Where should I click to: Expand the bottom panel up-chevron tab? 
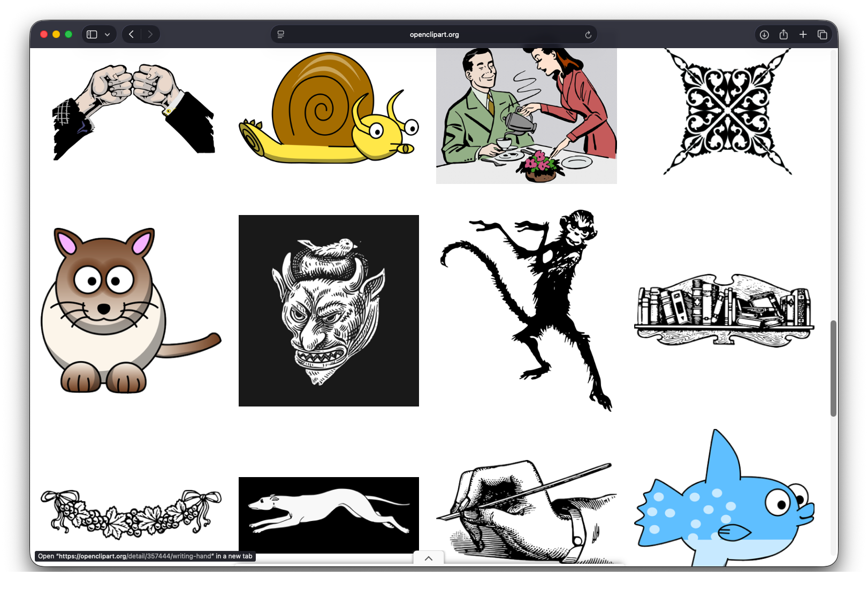coord(429,558)
